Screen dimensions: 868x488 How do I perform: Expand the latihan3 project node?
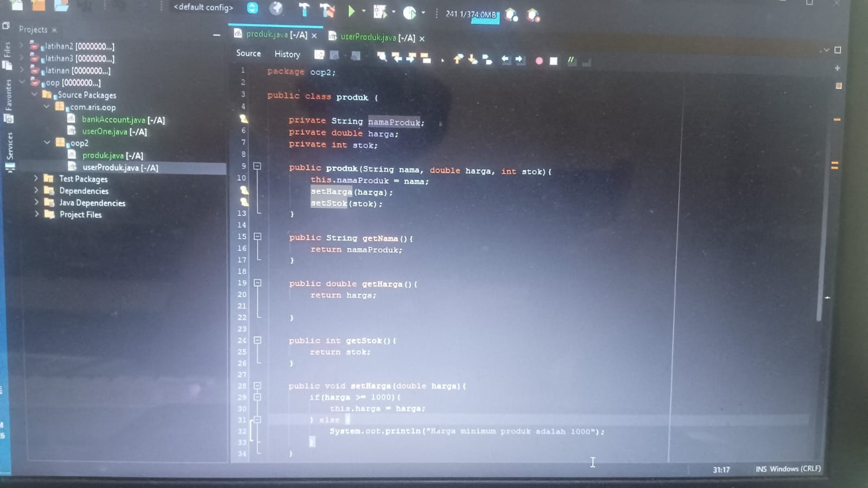point(21,57)
